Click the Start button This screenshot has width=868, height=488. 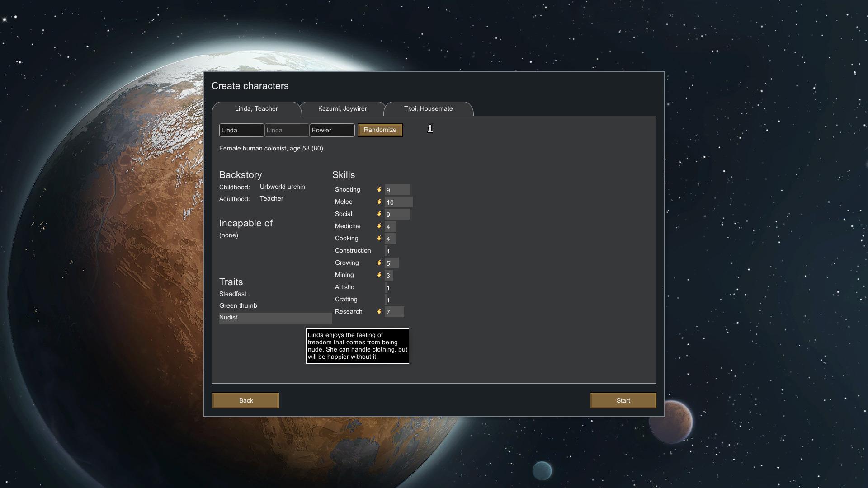click(x=623, y=400)
